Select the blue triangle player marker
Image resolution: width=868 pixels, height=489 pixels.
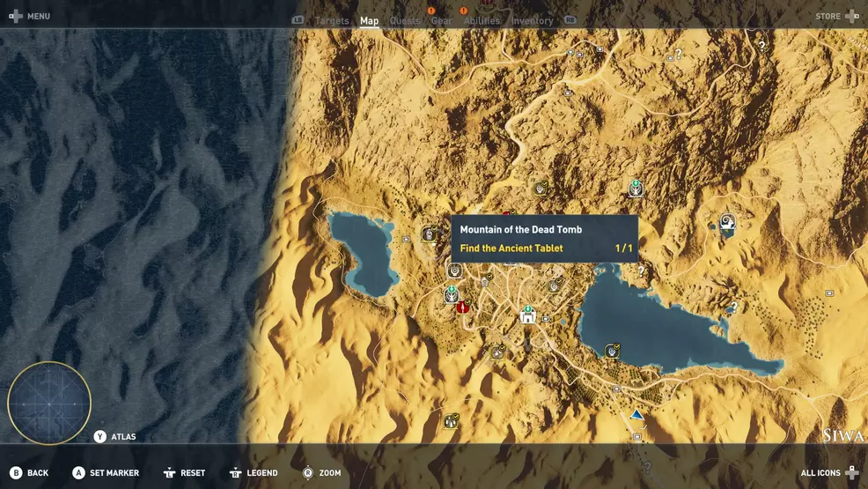tap(636, 414)
